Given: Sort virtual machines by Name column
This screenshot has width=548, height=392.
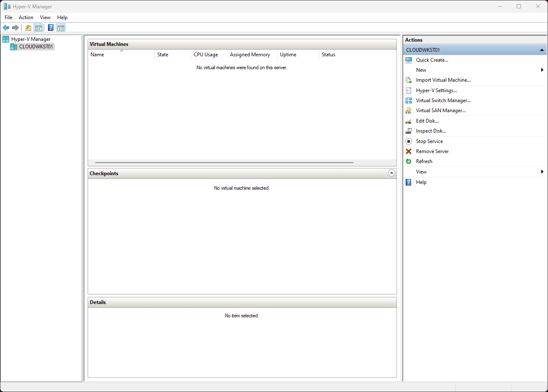Looking at the screenshot, I should click(121, 55).
